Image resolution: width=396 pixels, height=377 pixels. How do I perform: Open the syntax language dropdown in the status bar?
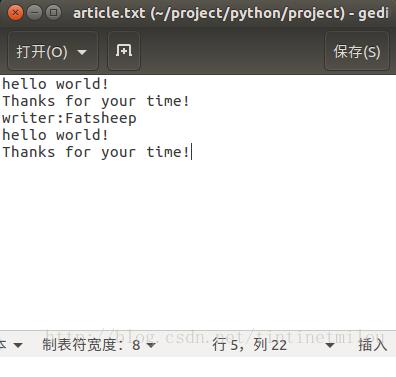[11, 345]
